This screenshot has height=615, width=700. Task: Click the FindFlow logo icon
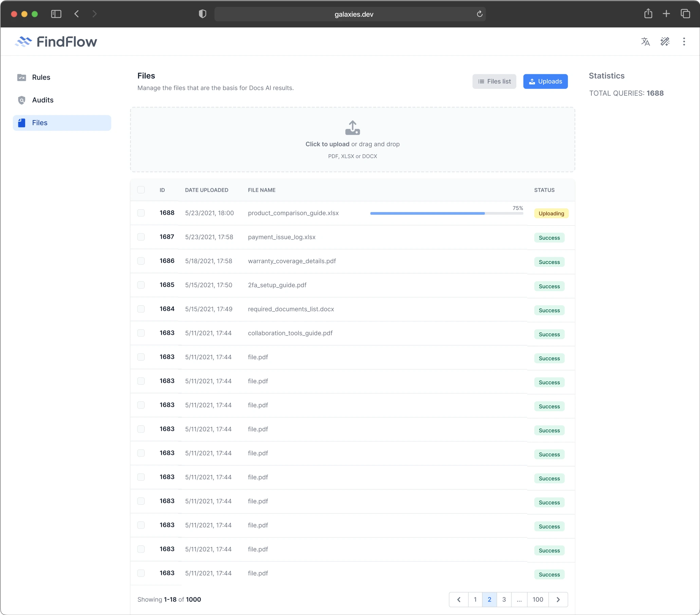click(23, 41)
